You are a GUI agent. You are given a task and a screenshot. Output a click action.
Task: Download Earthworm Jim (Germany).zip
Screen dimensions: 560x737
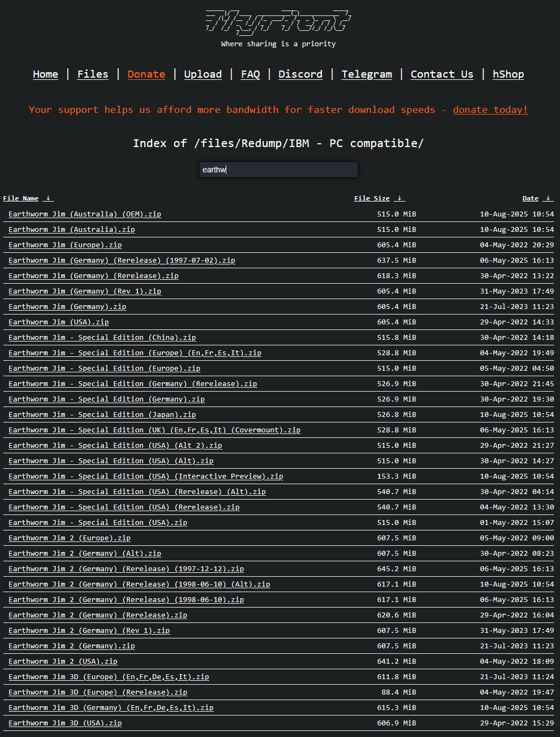click(67, 307)
